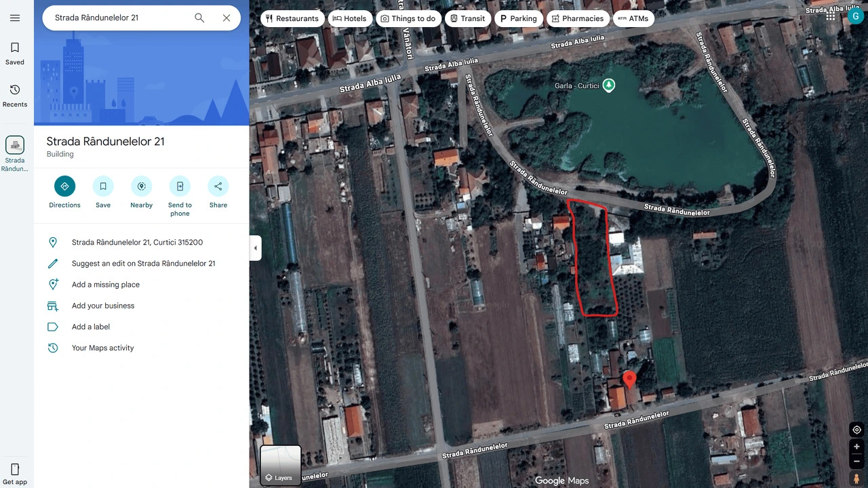
Task: Select the Pharmacies category chip
Action: [577, 19]
